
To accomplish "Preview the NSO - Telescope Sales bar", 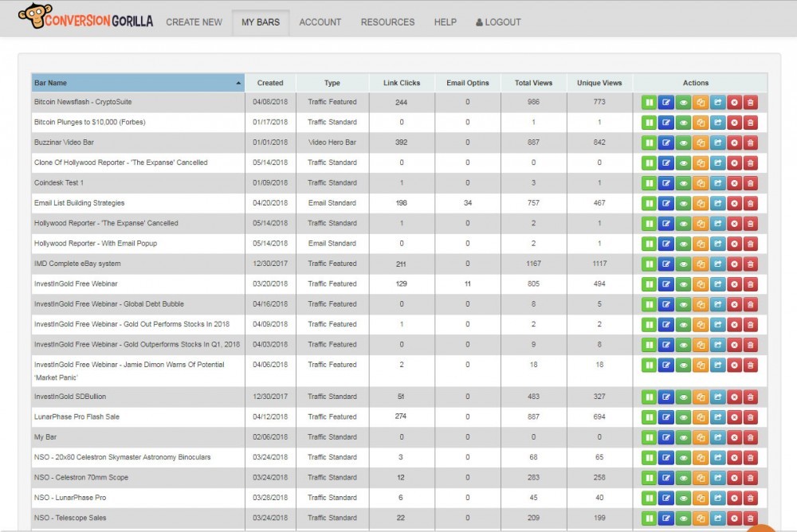I will click(x=683, y=518).
